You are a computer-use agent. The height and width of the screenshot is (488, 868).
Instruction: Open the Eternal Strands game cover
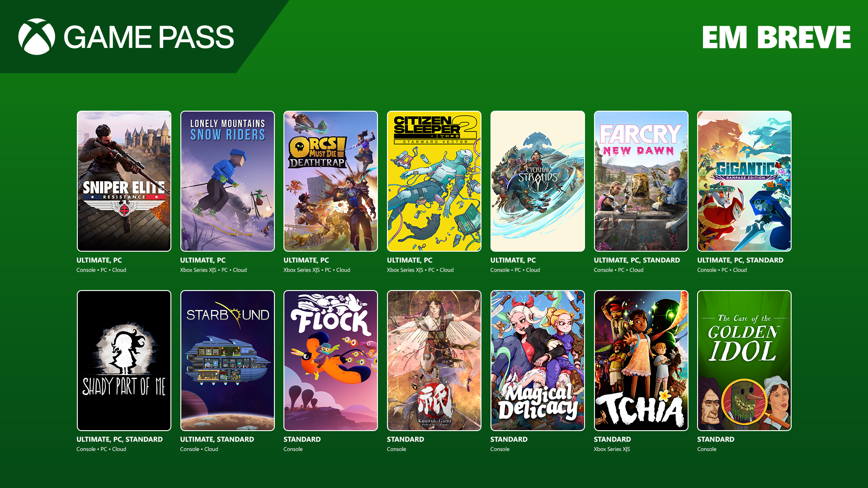538,181
